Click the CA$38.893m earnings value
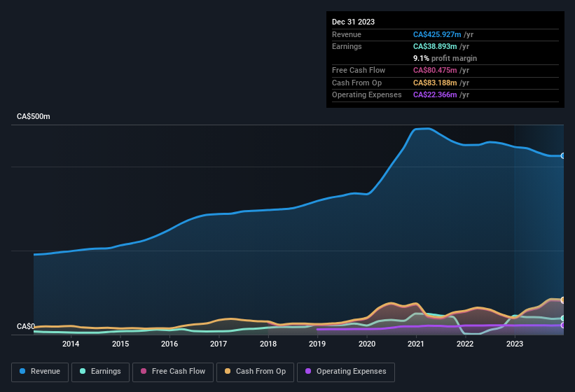 point(435,46)
